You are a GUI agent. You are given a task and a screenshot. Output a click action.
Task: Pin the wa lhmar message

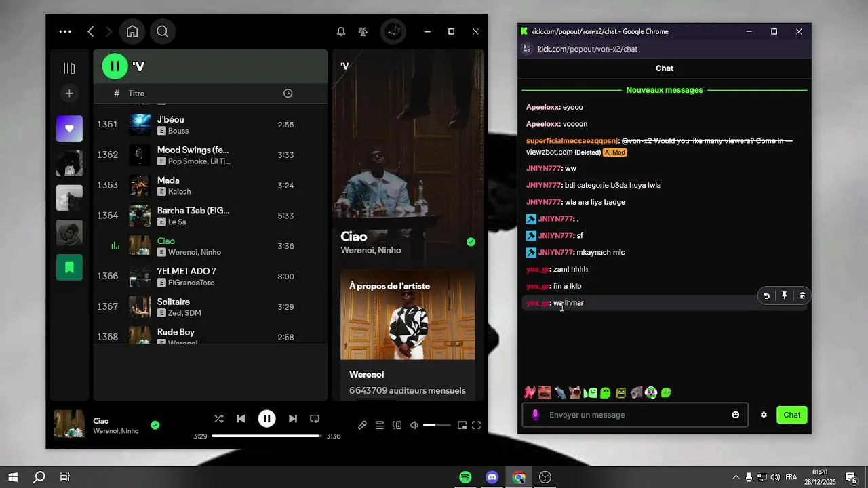pyautogui.click(x=784, y=296)
